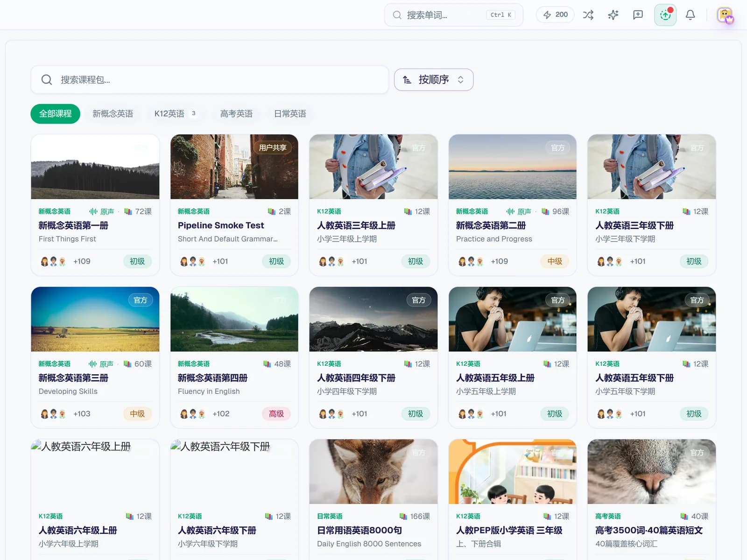Open 新概念英语第四册 course title
The width and height of the screenshot is (747, 560).
tap(212, 378)
